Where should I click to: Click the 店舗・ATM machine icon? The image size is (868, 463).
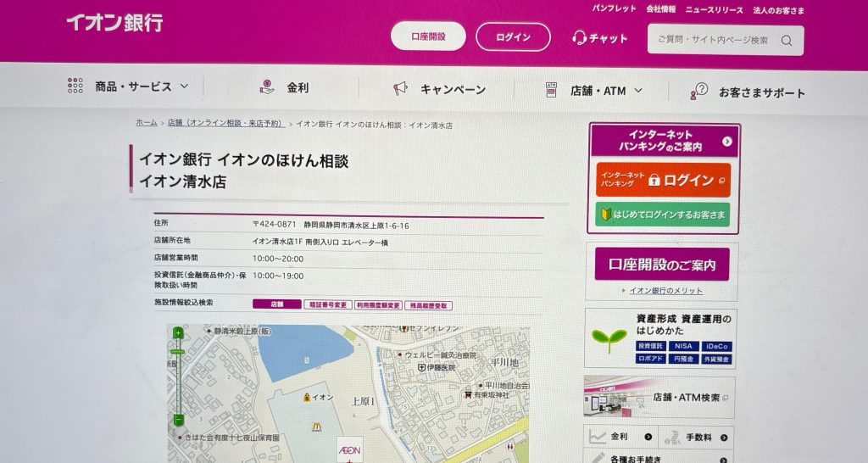551,90
